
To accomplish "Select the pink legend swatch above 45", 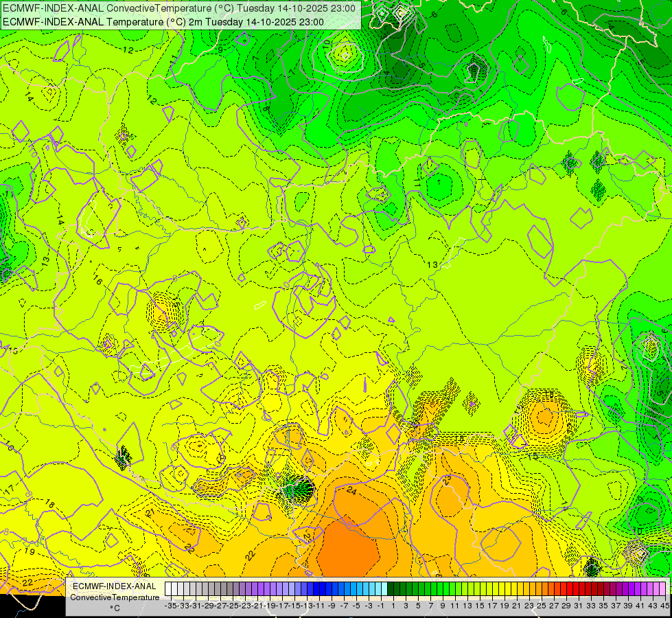I will [x=662, y=588].
